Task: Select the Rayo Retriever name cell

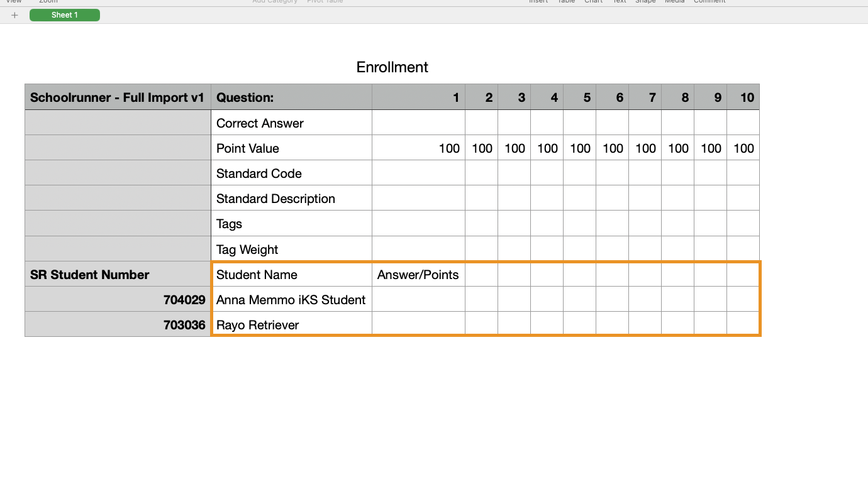Action: pyautogui.click(x=292, y=324)
